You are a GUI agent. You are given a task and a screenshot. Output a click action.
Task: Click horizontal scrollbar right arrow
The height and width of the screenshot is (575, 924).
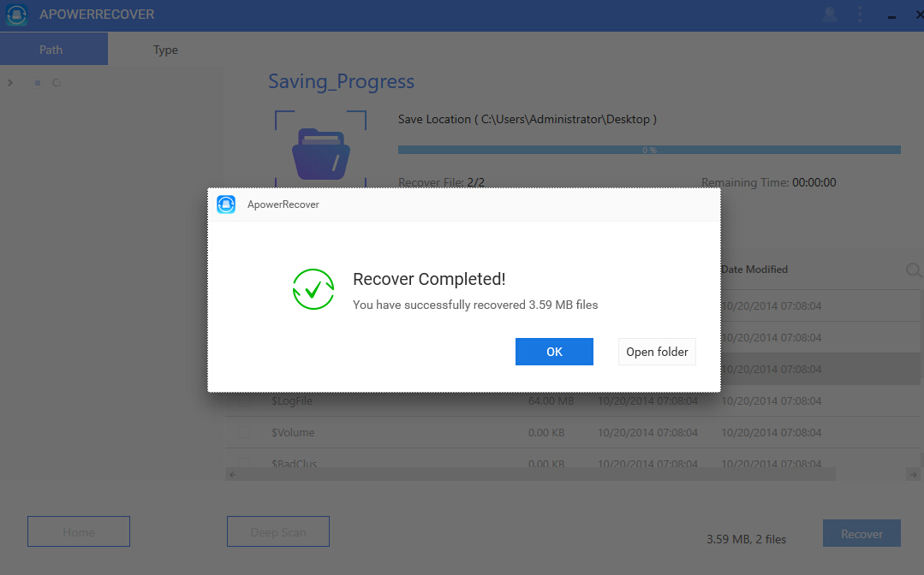(x=913, y=474)
